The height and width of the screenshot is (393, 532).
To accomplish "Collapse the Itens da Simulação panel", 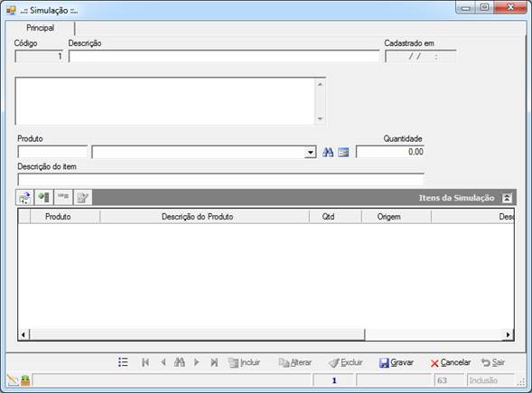I will [507, 198].
